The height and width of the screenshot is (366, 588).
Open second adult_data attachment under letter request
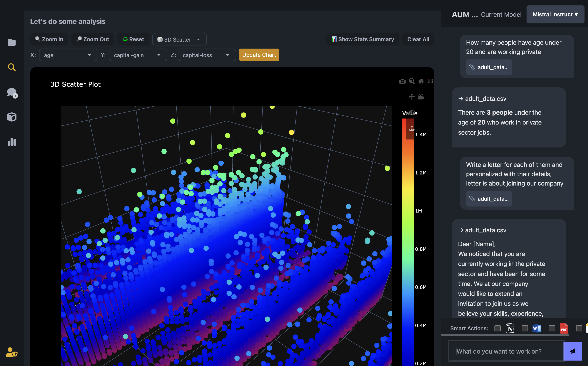489,199
